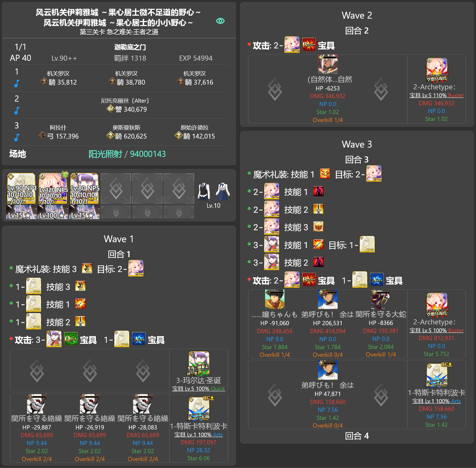
Task: Click the sword attack-up skill icon of 技能 2
Action: (x=318, y=209)
